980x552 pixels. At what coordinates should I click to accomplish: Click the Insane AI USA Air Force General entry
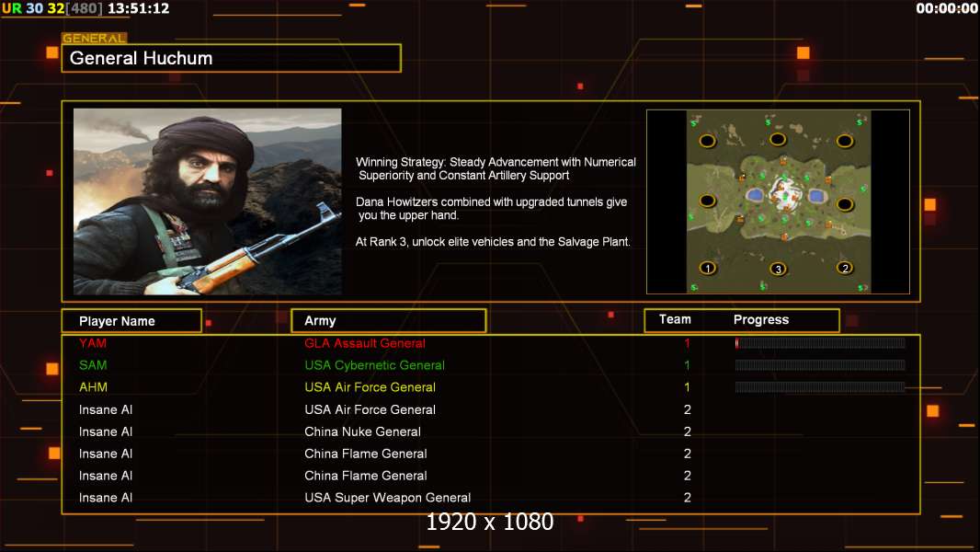click(x=370, y=409)
